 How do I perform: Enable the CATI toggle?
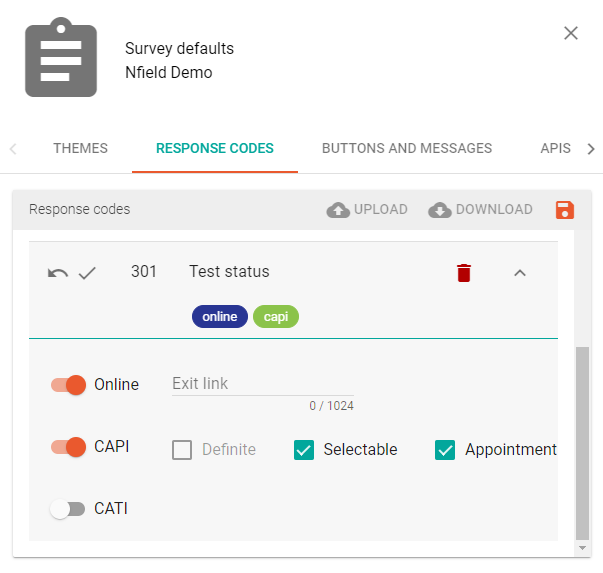(69, 509)
